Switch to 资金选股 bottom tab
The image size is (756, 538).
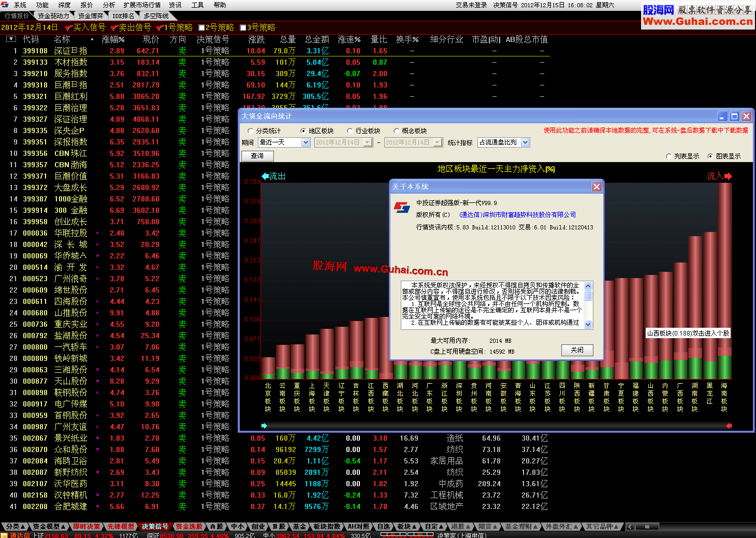pyautogui.click(x=189, y=527)
